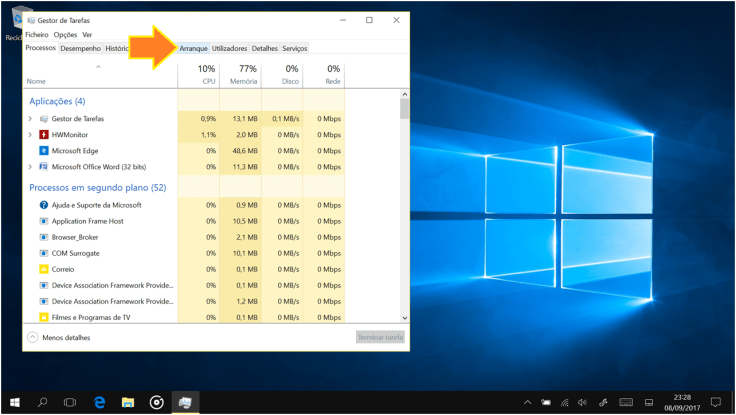Open Microsoft Edge from the taskbar
This screenshot has height=415, width=736.
tap(100, 402)
